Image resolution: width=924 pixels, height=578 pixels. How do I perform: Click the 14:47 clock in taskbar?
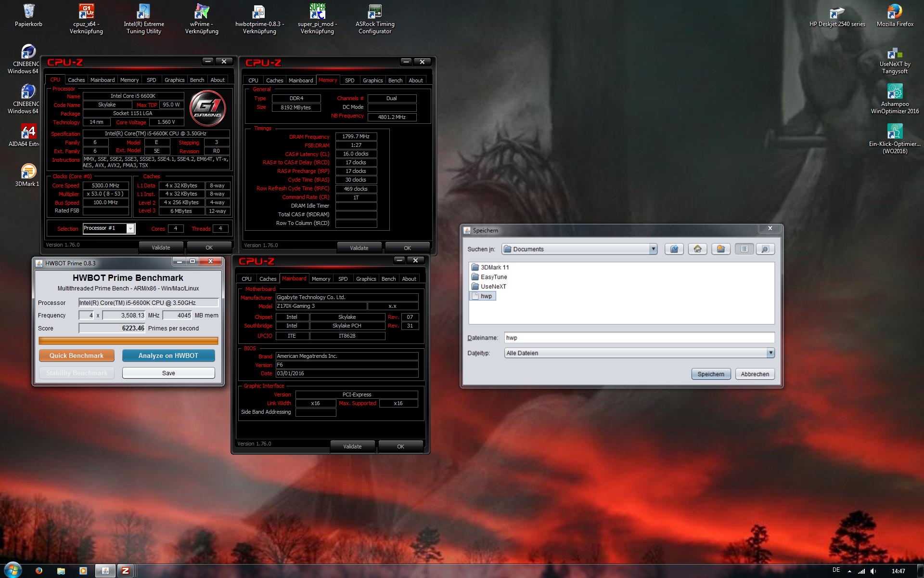point(898,571)
